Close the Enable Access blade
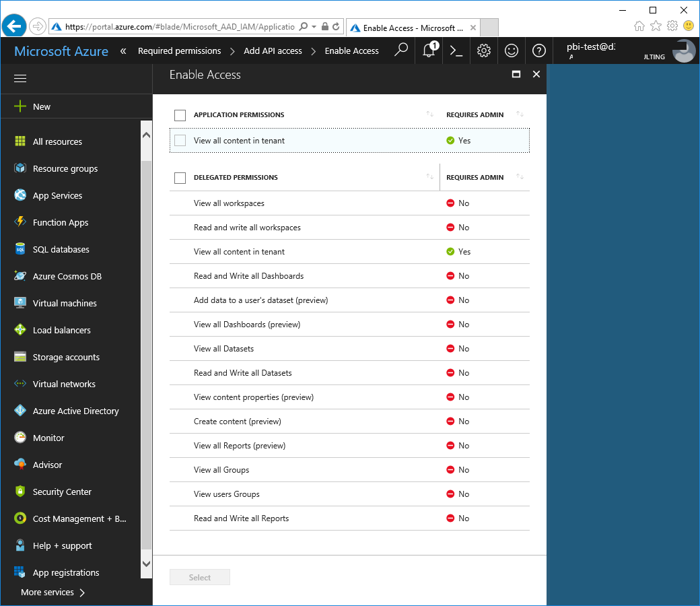Screen dimensions: 700x606 (x=536, y=74)
